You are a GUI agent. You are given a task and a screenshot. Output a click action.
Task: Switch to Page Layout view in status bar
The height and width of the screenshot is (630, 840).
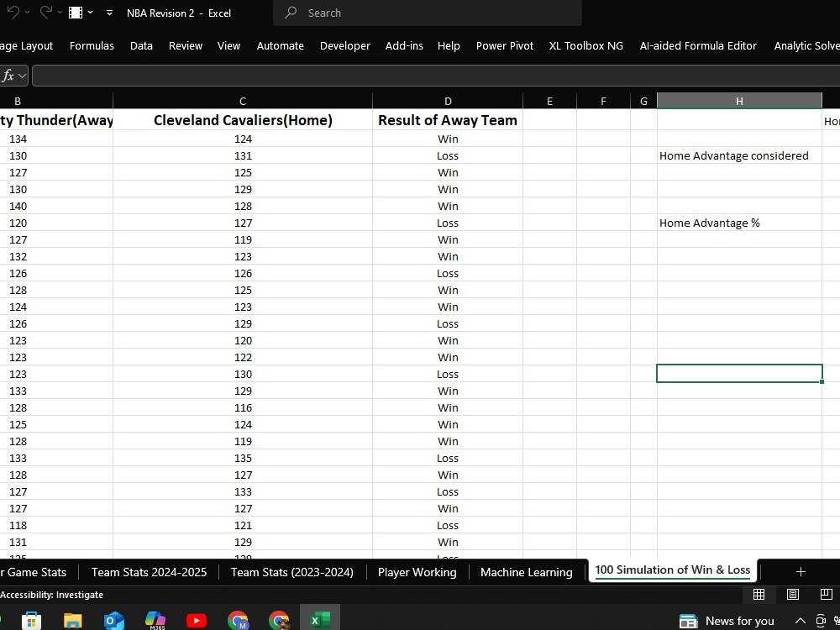coord(792,594)
